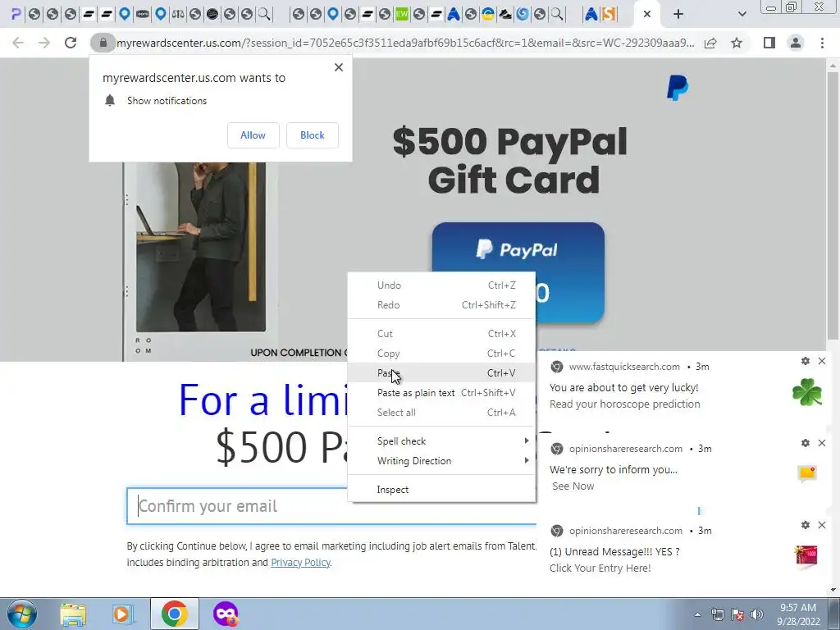Open the tab search dropdown chevron
840x630 pixels.
tap(742, 14)
